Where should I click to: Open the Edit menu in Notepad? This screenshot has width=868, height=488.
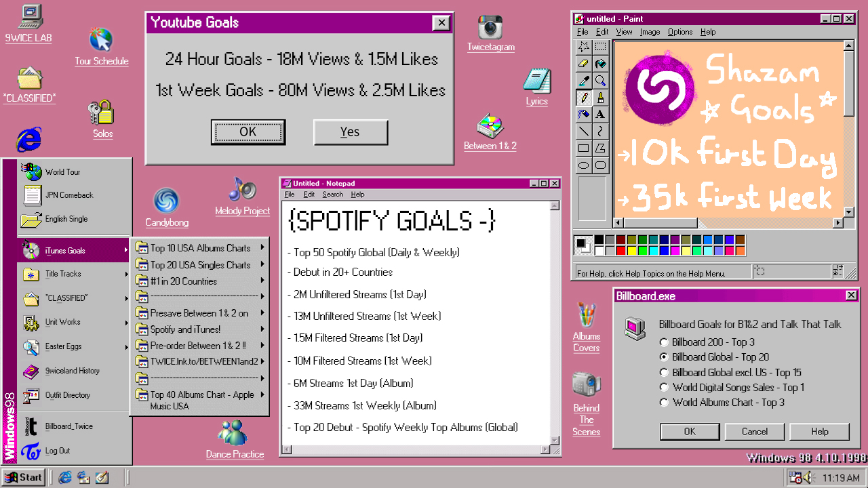tap(309, 195)
